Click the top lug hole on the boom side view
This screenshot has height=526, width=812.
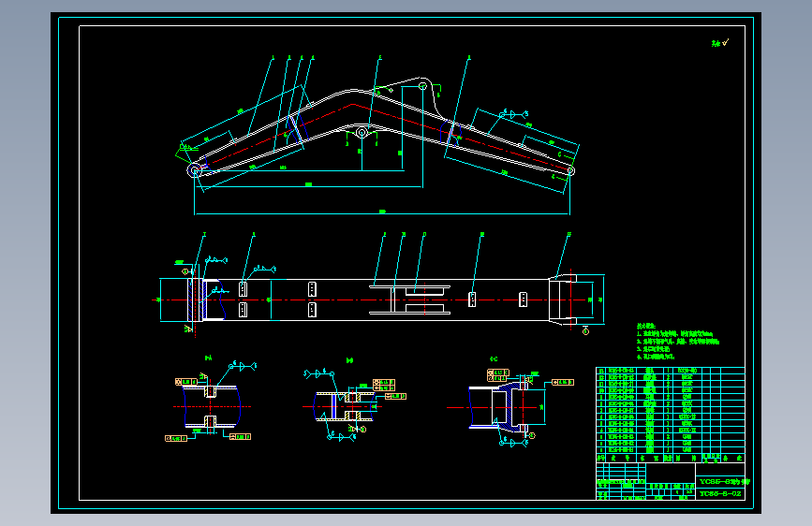[x=422, y=86]
